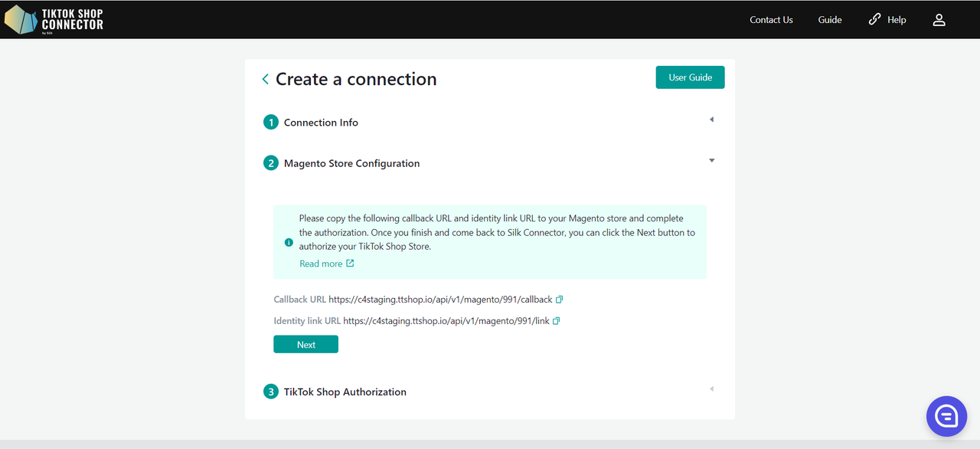Open the chat support bubble
Screen dimensions: 980x449
pos(946,416)
